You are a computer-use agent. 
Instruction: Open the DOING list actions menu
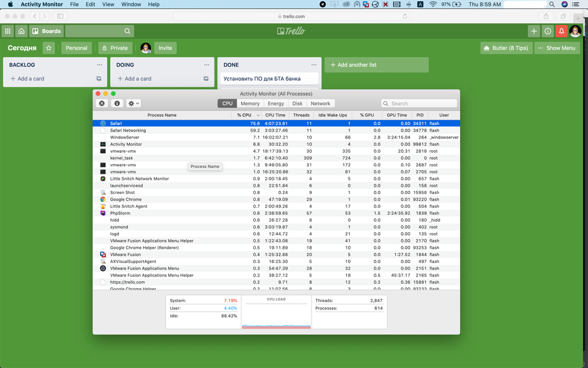pos(207,65)
